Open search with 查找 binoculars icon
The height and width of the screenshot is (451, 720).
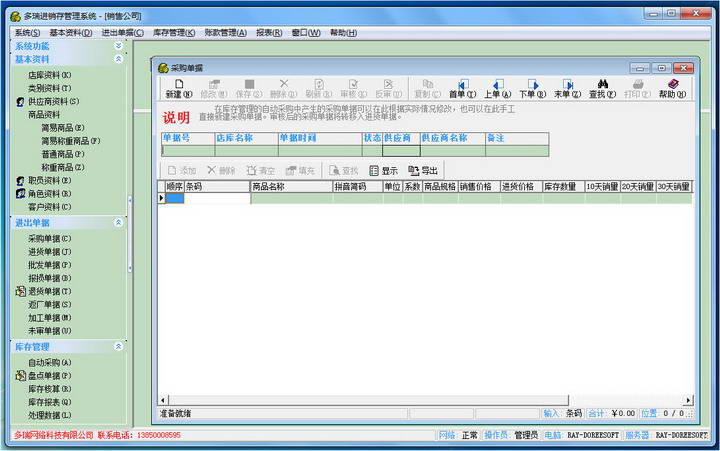pos(602,84)
